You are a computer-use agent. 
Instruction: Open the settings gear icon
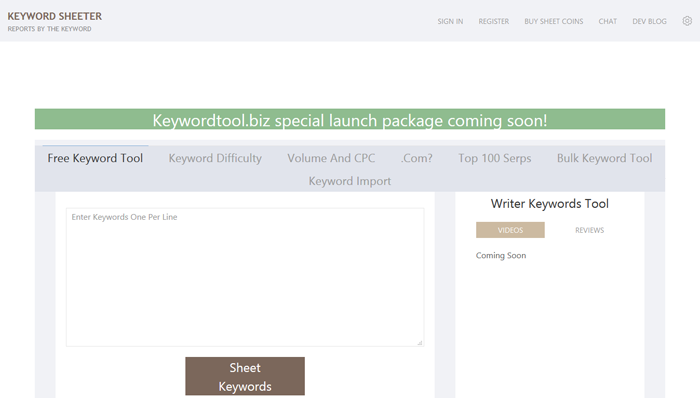[687, 21]
